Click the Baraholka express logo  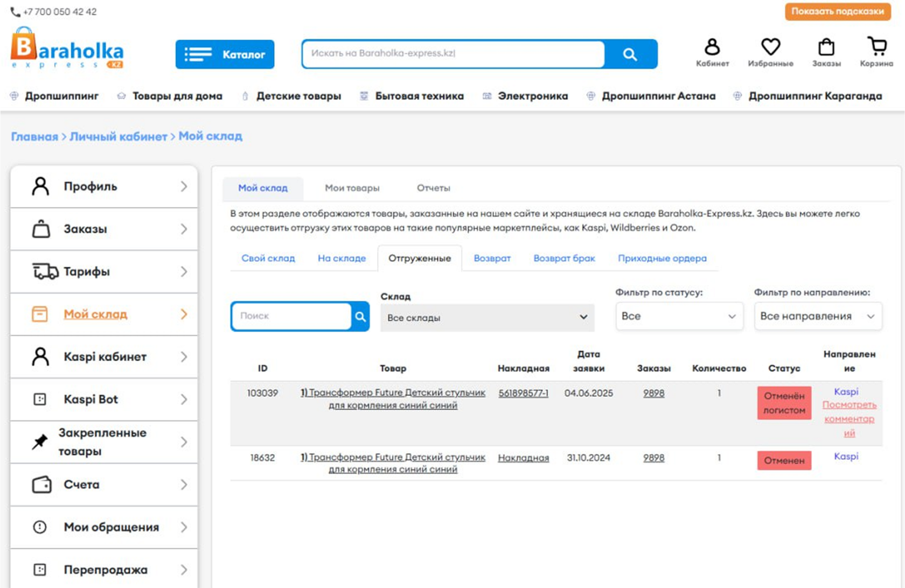coord(67,50)
